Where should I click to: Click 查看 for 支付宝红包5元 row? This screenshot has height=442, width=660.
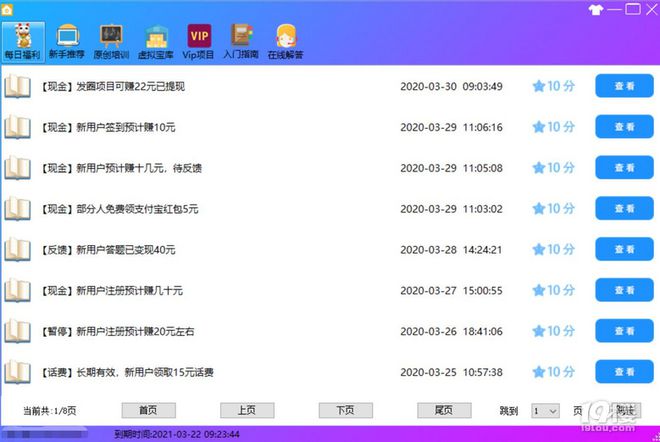click(624, 208)
